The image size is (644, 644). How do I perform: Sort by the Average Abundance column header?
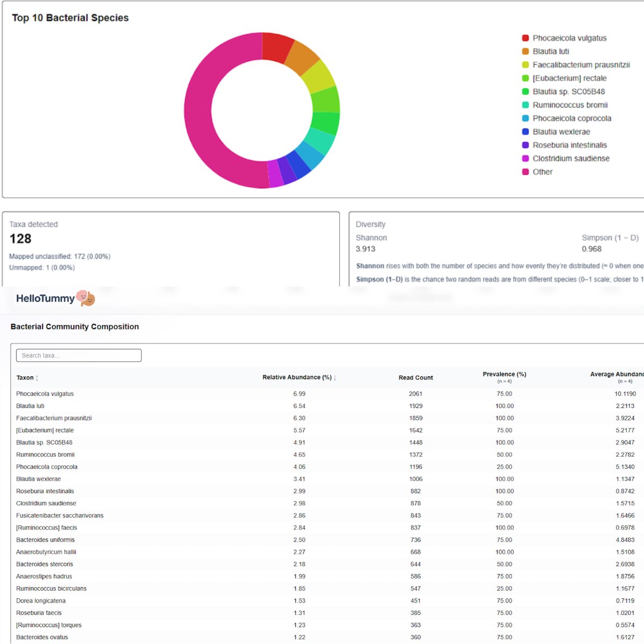tap(616, 375)
